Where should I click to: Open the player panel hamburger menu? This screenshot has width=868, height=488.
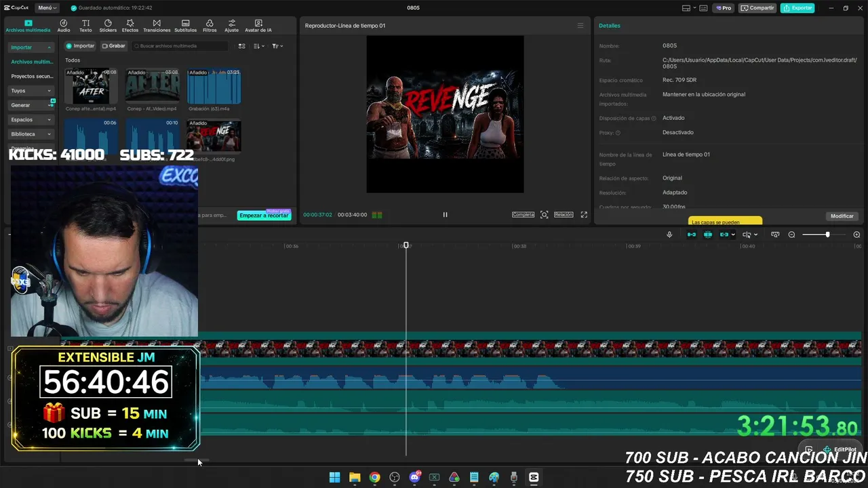pos(580,26)
